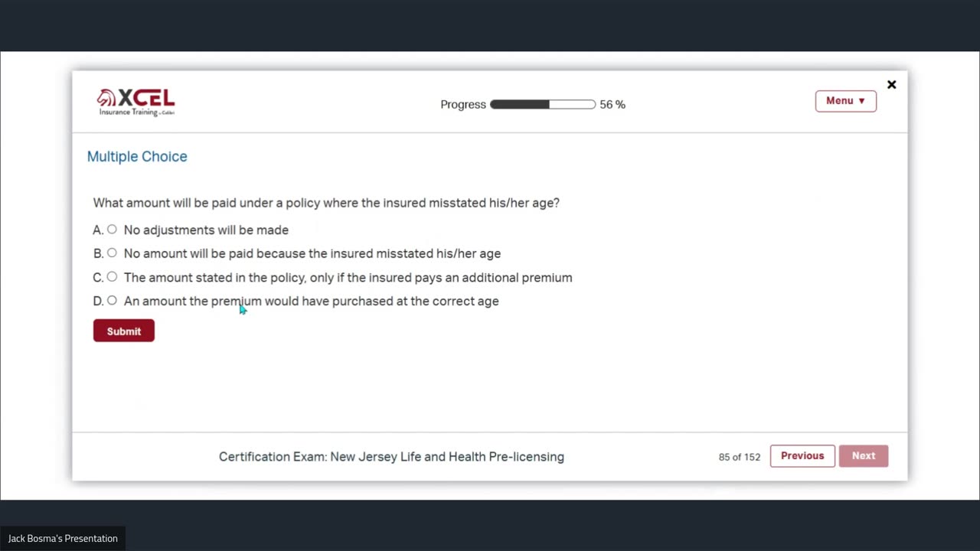The width and height of the screenshot is (980, 551).
Task: Choose radio button for option B
Action: (x=112, y=253)
